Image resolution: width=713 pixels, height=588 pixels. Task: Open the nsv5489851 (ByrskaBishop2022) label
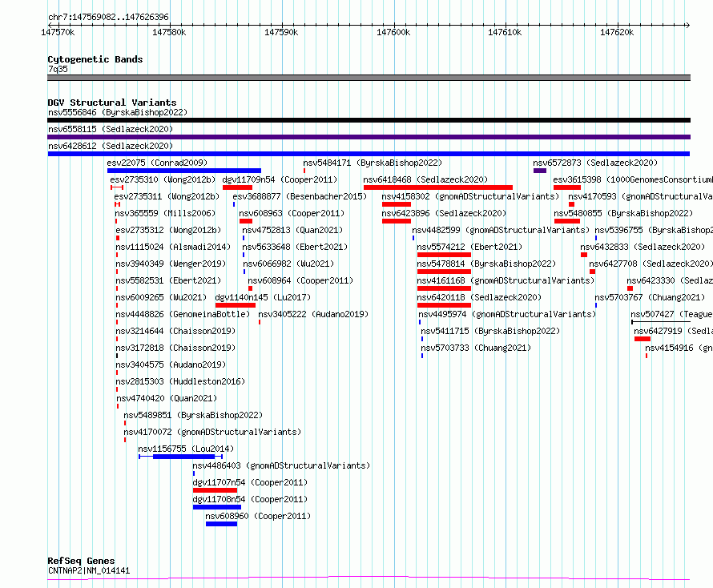(x=193, y=415)
